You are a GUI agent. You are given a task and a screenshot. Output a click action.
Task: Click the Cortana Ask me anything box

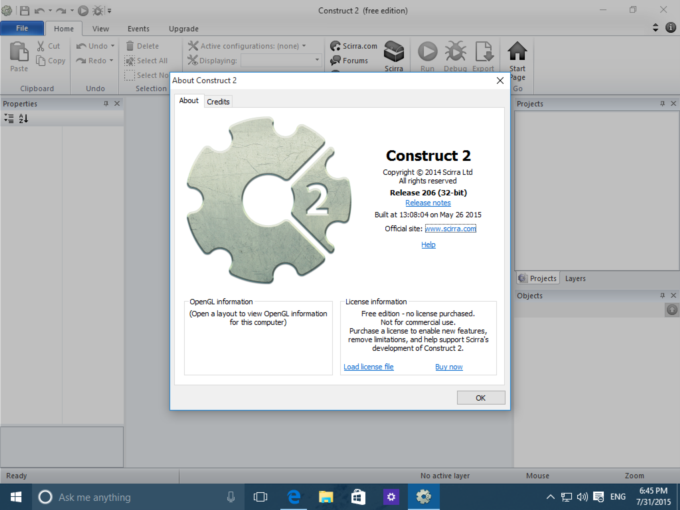click(x=137, y=497)
